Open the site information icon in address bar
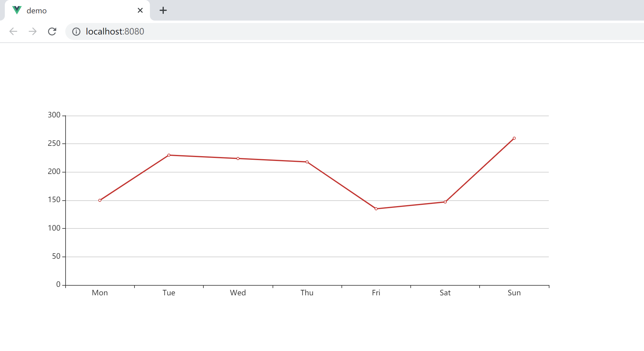Screen dimensions: 644x351 [76, 32]
